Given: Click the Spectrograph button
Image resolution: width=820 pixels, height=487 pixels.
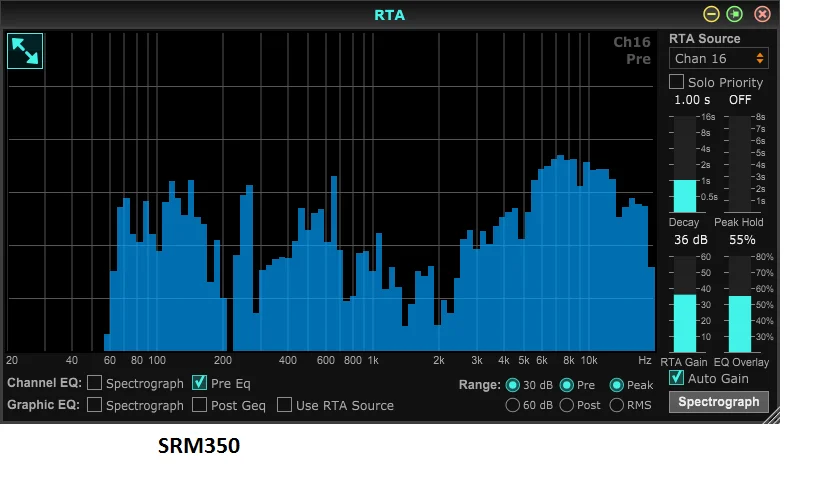Looking at the screenshot, I should point(719,402).
